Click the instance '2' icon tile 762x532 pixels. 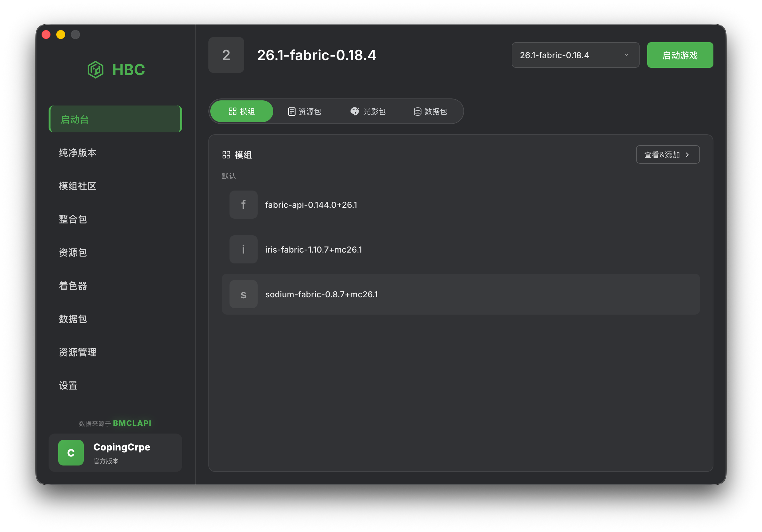coord(226,55)
